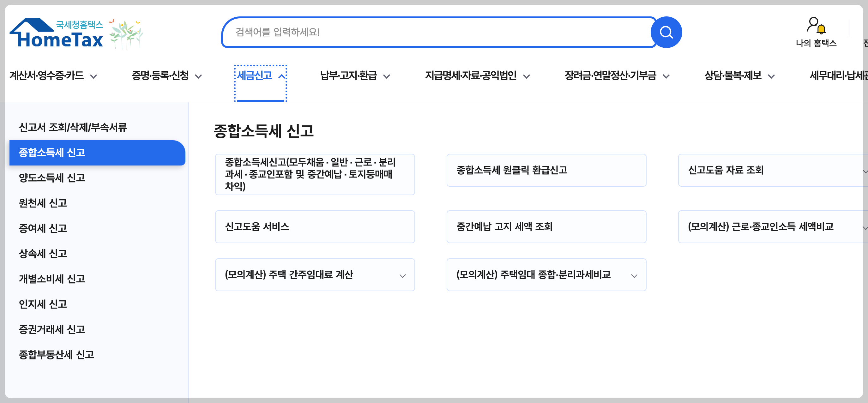This screenshot has width=868, height=403.
Task: Collapse the 세금신고 menu
Action: [261, 76]
